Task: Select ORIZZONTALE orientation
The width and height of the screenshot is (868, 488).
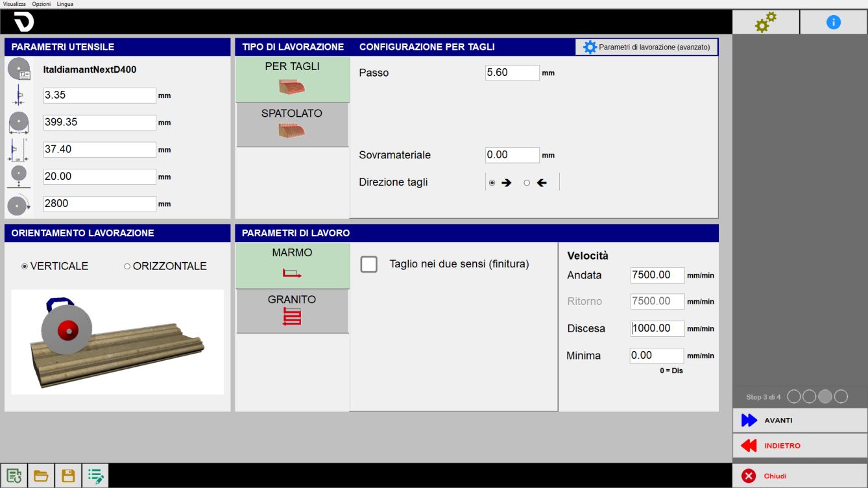Action: point(165,266)
